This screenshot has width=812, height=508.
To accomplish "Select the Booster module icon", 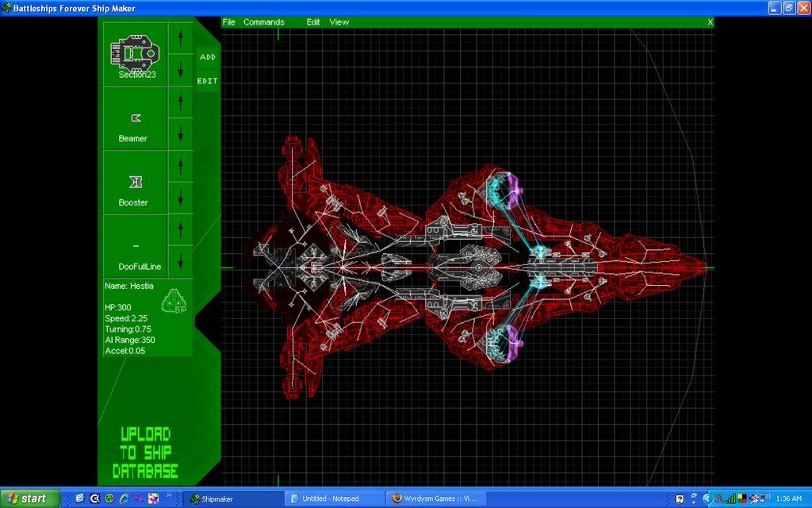I will click(x=136, y=182).
